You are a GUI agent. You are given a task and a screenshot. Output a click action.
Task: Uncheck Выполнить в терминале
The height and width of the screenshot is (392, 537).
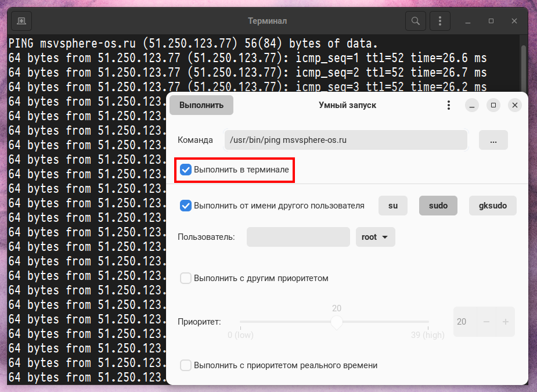(x=186, y=170)
